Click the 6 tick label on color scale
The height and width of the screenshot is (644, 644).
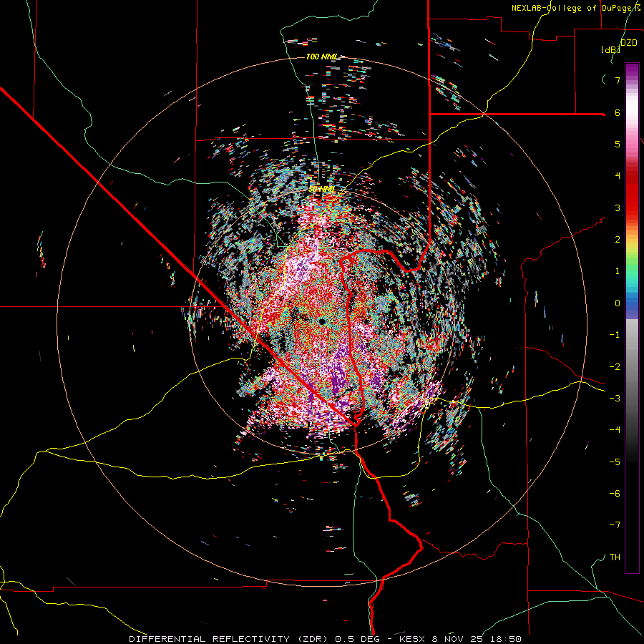point(618,112)
